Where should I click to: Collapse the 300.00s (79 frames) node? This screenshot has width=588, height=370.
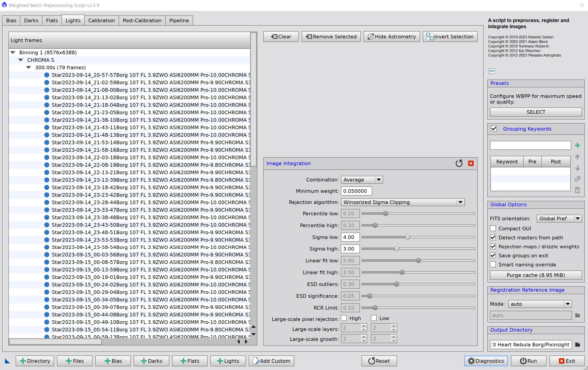tap(29, 67)
